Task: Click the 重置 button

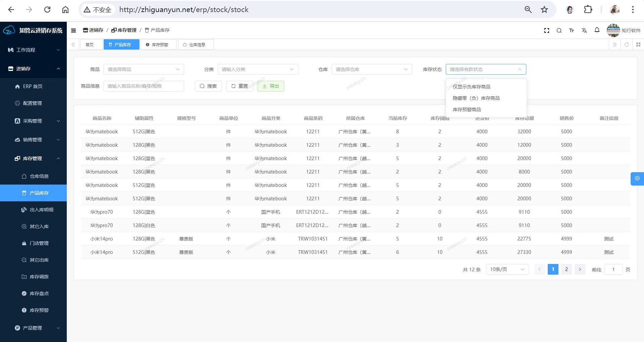Action: point(239,86)
